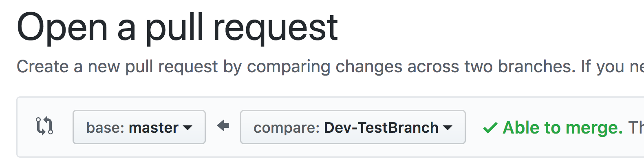The width and height of the screenshot is (644, 165).
Task: Select the bold "Dev-TestBranch" branch name
Action: point(381,128)
